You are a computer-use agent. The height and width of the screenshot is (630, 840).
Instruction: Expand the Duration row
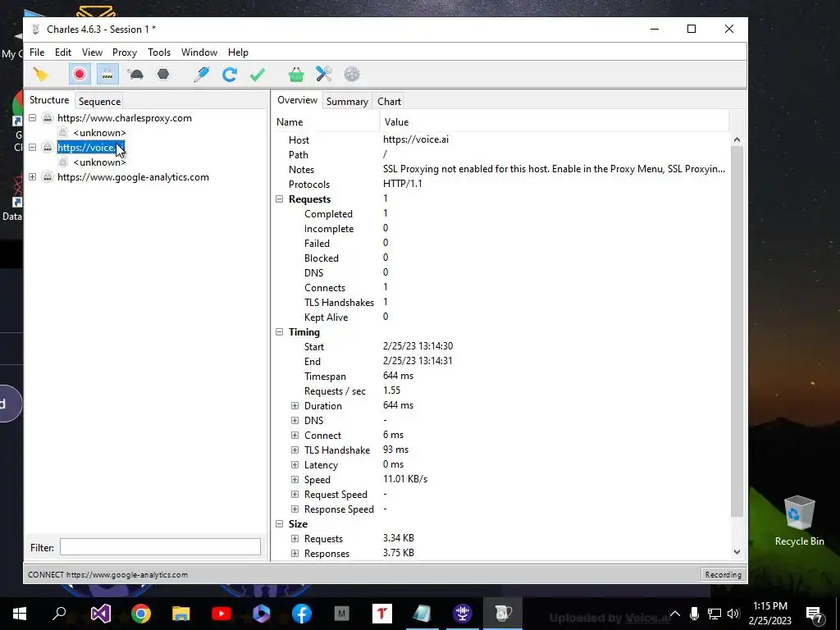click(294, 405)
